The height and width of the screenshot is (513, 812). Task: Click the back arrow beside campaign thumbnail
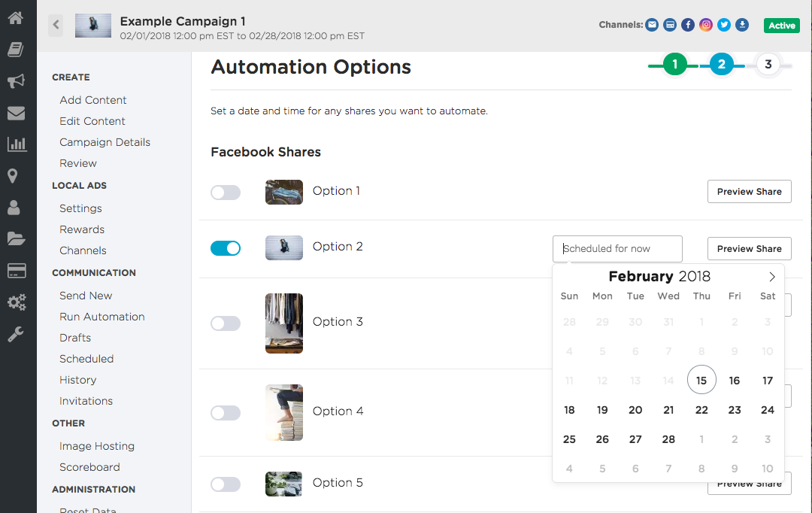click(x=56, y=25)
